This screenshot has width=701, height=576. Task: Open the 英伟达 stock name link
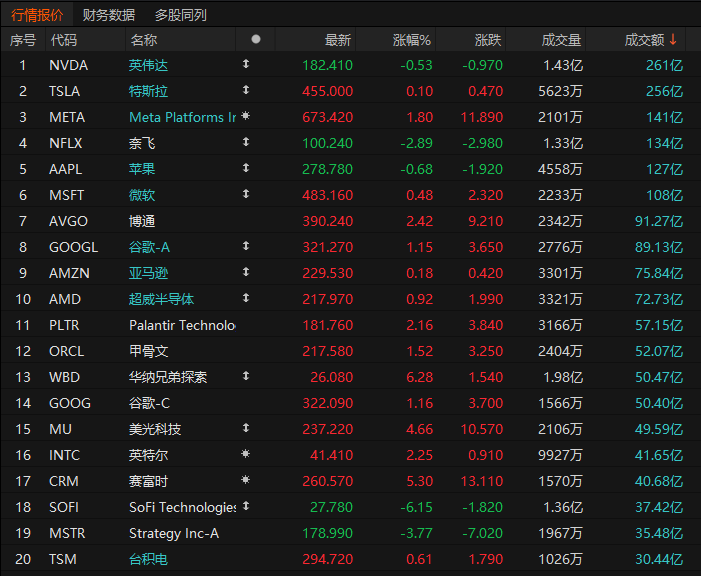[x=148, y=65]
